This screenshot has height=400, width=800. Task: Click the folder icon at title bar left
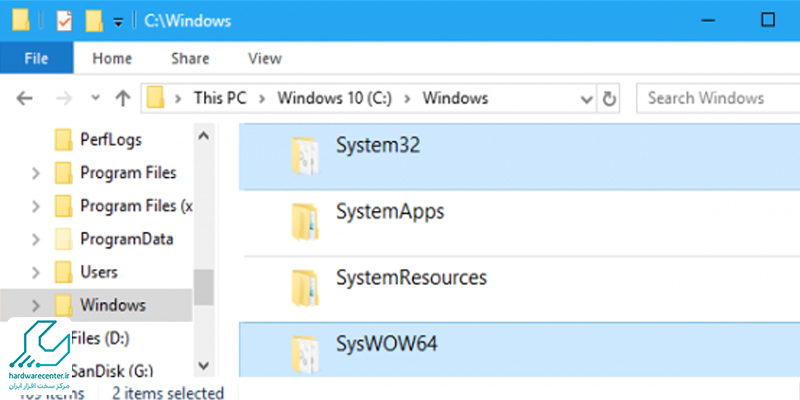pos(21,20)
